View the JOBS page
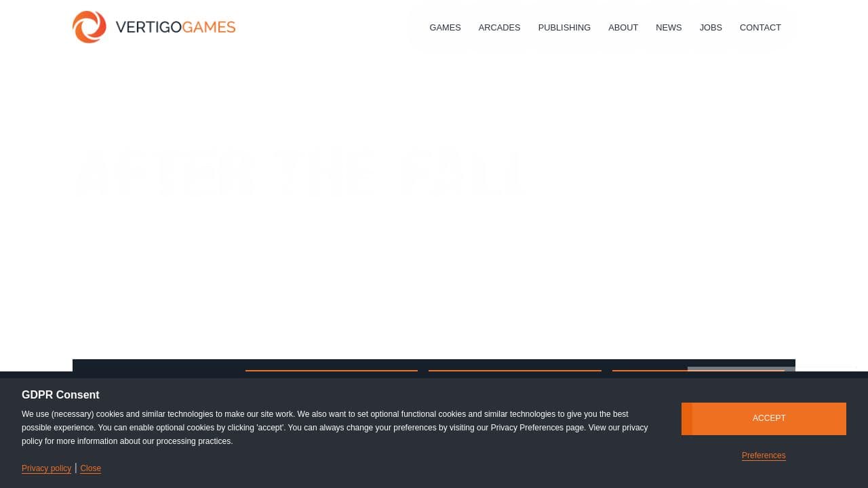868x488 pixels. click(x=711, y=28)
